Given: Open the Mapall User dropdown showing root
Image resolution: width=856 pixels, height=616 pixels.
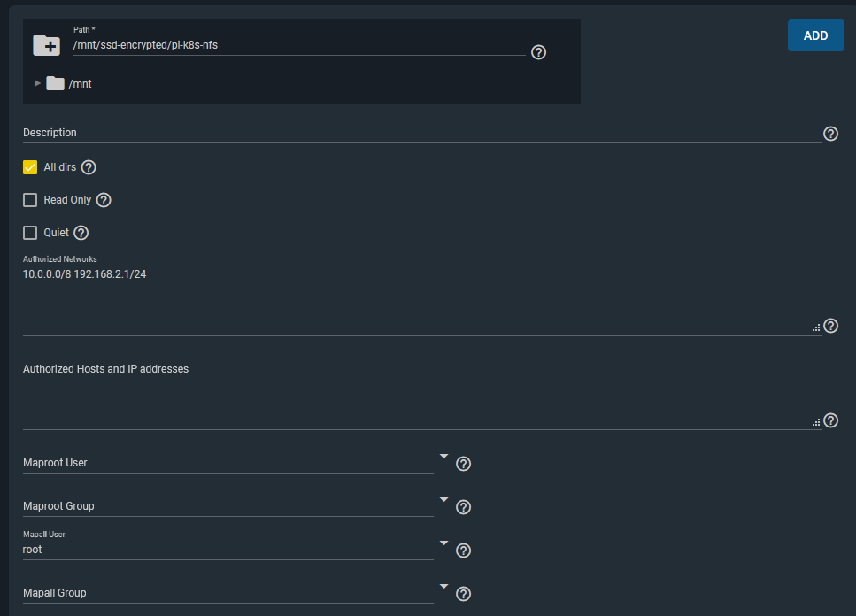Looking at the screenshot, I should [x=230, y=549].
